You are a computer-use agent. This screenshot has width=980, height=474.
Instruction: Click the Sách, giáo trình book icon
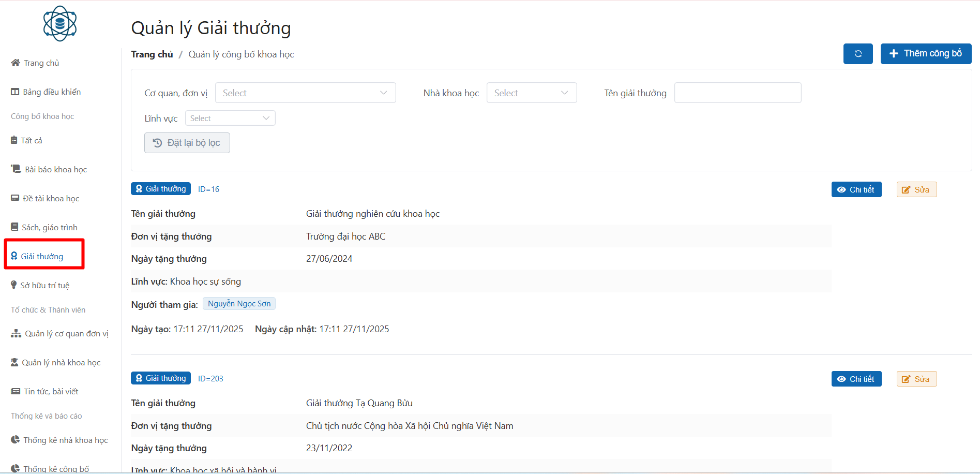coord(14,227)
